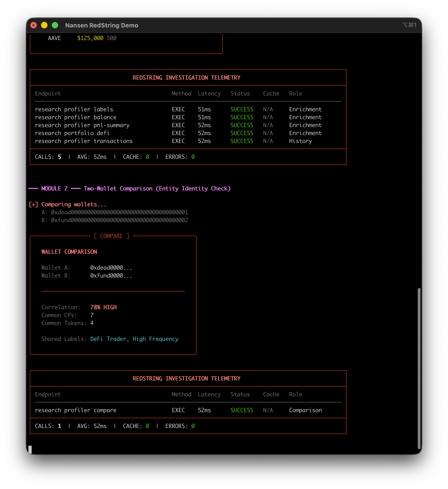Click the Nansen RedString Demo window title
Image resolution: width=448 pixels, height=489 pixels.
[x=102, y=25]
